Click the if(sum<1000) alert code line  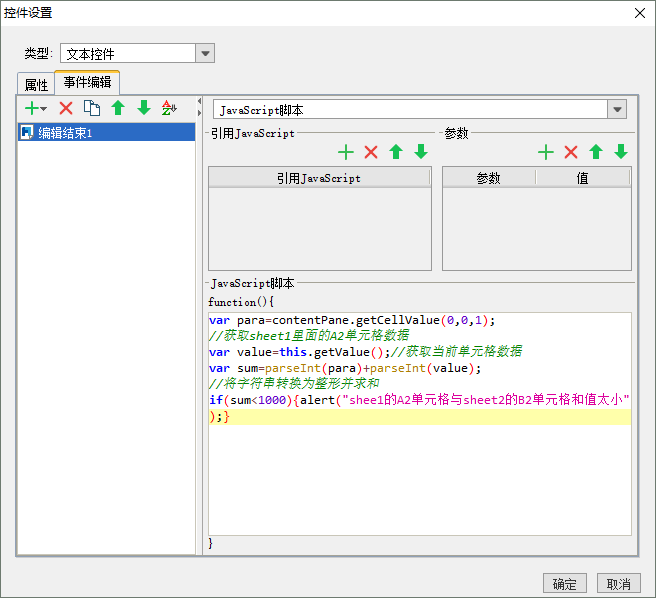pos(419,400)
